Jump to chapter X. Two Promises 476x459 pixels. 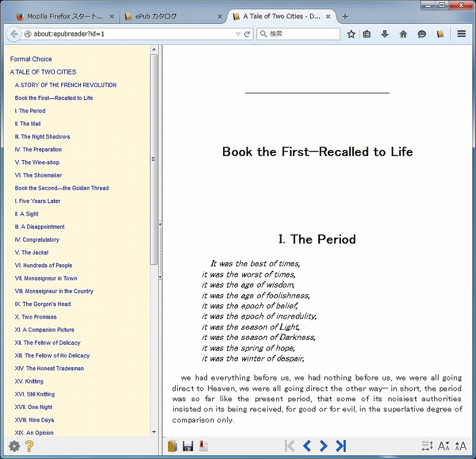(36, 317)
